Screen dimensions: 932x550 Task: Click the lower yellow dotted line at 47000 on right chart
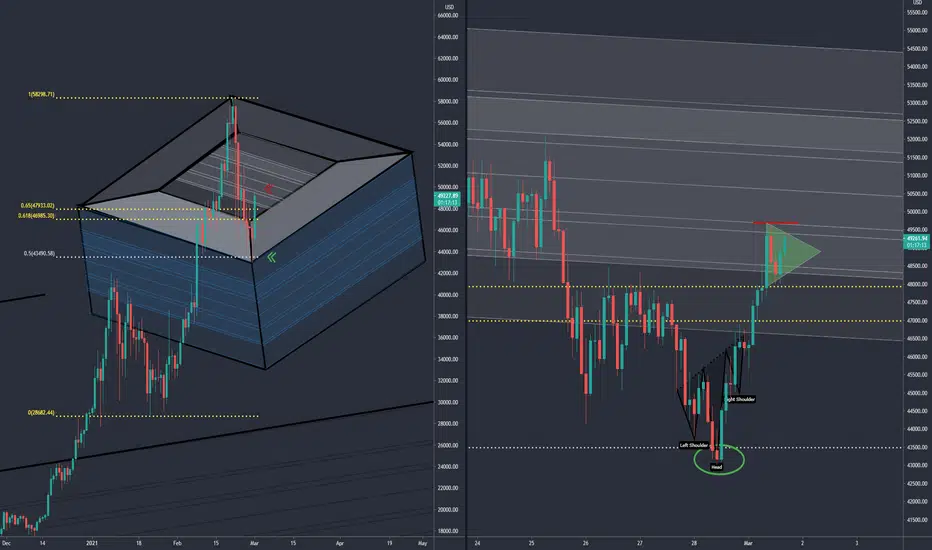tap(684, 321)
